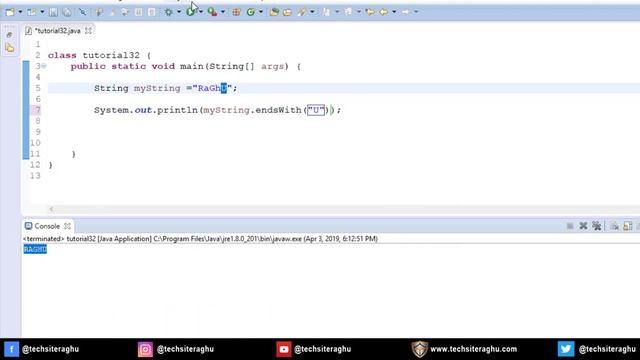The width and height of the screenshot is (640, 360).
Task: Click the 'String myString' declaration text
Action: coord(137,88)
